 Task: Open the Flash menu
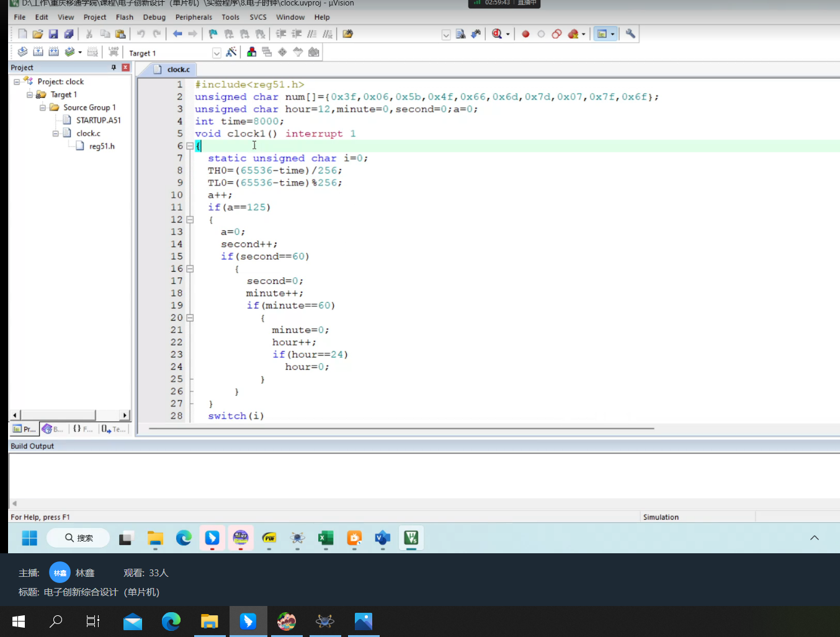pyautogui.click(x=125, y=17)
